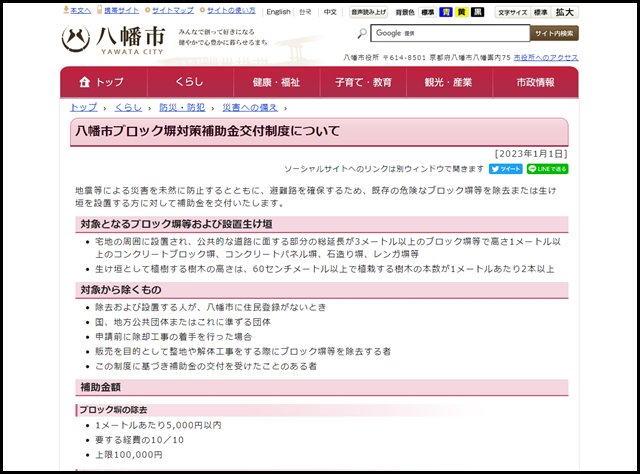Image resolution: width=640 pixels, height=474 pixels.
Task: Click the home icon beside トップ
Action: click(85, 81)
